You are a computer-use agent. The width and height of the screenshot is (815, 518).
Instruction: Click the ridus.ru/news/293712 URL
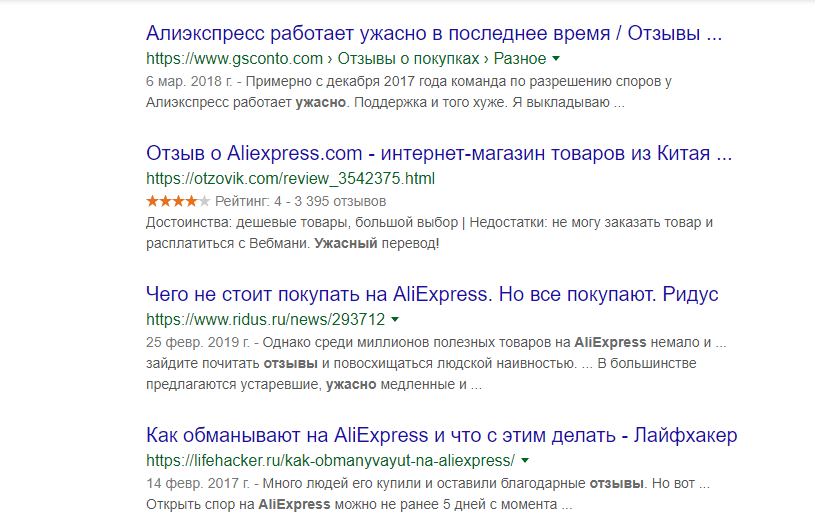pyautogui.click(x=266, y=320)
